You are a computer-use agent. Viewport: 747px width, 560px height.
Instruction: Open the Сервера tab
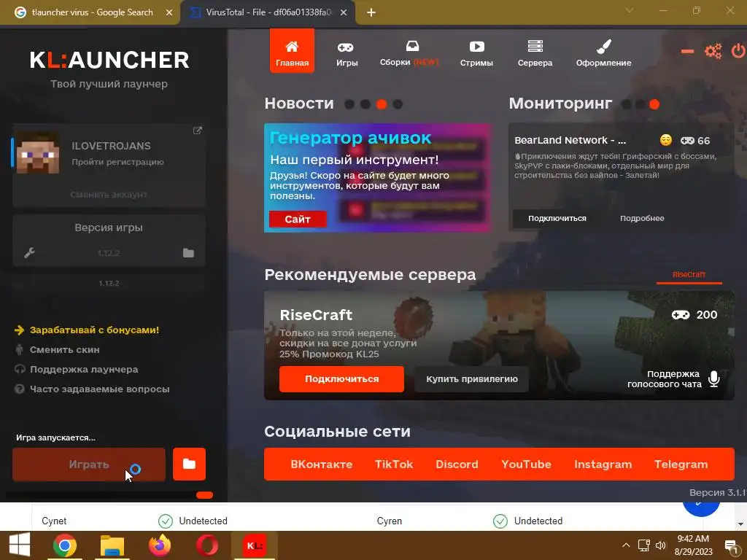pos(535,54)
